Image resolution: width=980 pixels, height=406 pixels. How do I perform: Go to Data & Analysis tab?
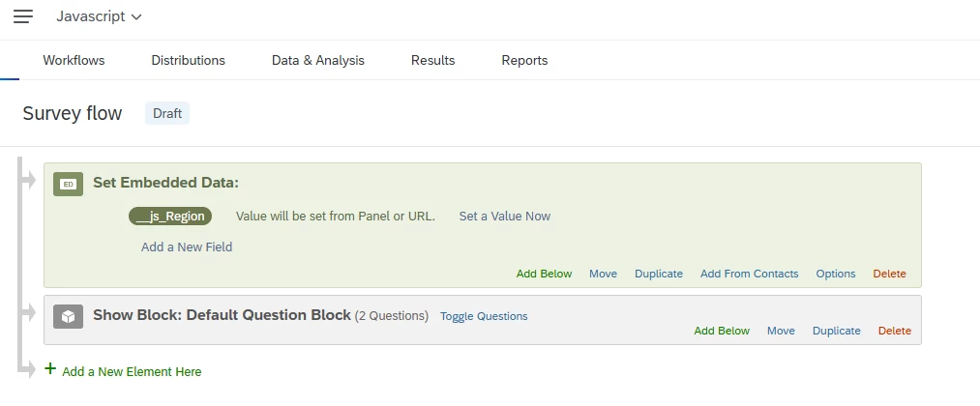click(x=318, y=61)
